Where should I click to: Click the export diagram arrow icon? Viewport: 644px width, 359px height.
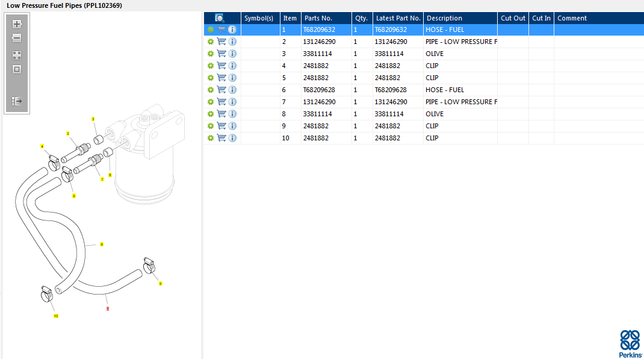click(x=17, y=101)
